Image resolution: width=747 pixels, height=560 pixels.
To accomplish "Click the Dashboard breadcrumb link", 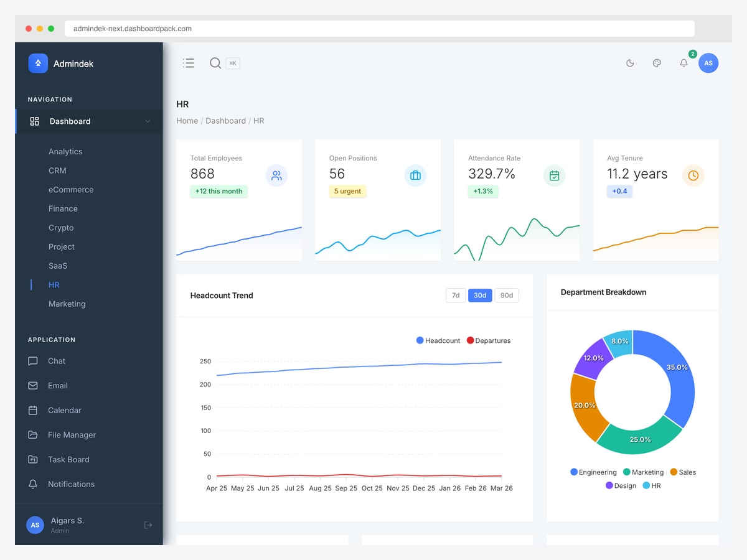I will pos(225,121).
